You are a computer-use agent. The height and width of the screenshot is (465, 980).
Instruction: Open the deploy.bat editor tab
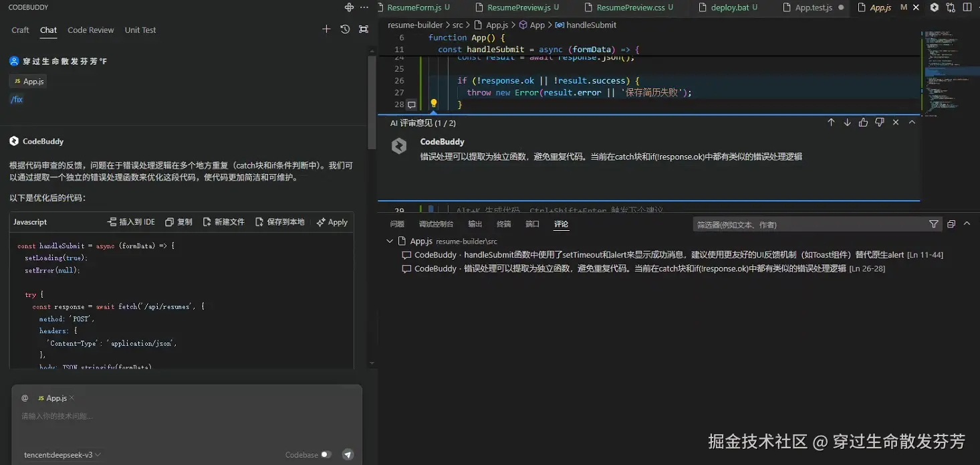[729, 7]
